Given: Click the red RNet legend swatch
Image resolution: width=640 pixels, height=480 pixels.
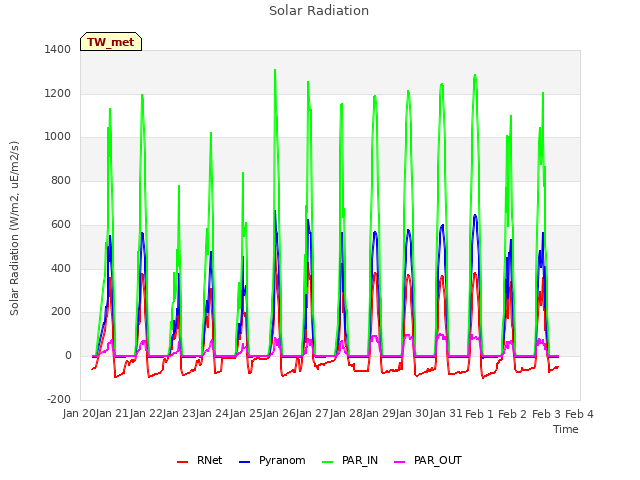Looking at the screenshot, I should (x=182, y=462).
